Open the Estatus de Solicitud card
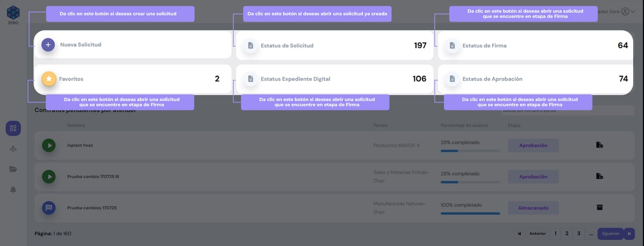Viewport: 644px width, 246px height. 334,46
